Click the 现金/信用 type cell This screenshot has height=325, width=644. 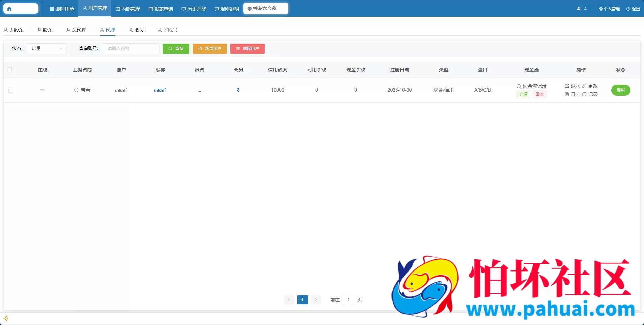point(444,90)
